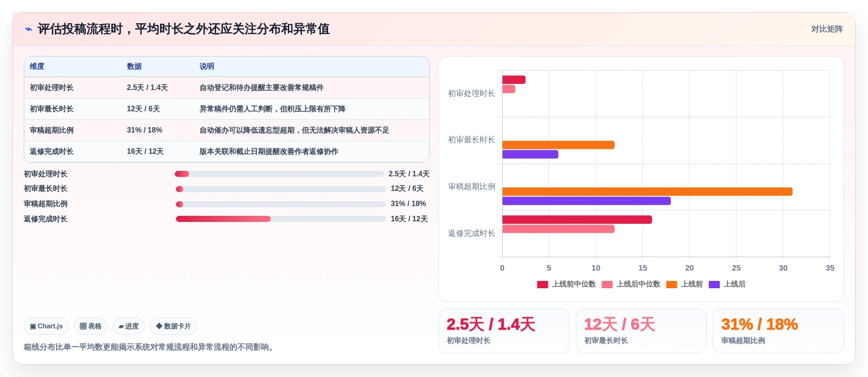
Task: Click table row label 审稿超期比例
Action: click(x=52, y=130)
